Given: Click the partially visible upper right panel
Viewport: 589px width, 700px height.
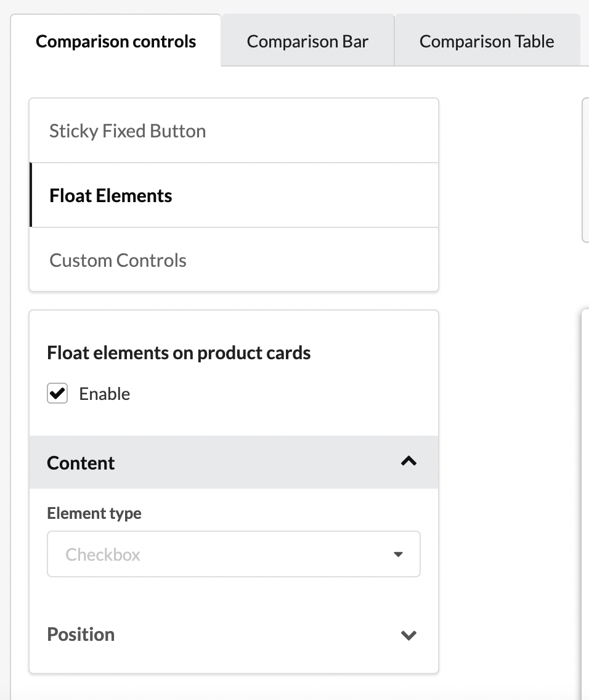Looking at the screenshot, I should click(x=585, y=169).
